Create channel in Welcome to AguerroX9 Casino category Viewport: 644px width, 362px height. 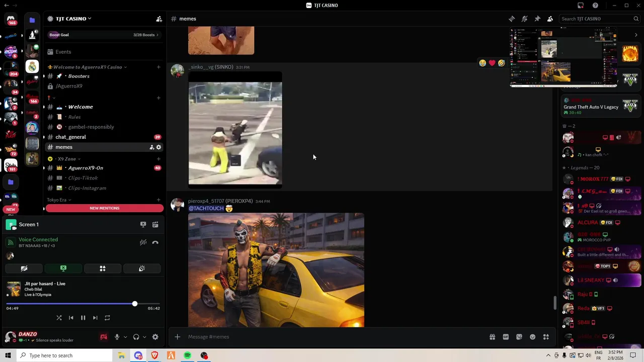coord(158,67)
